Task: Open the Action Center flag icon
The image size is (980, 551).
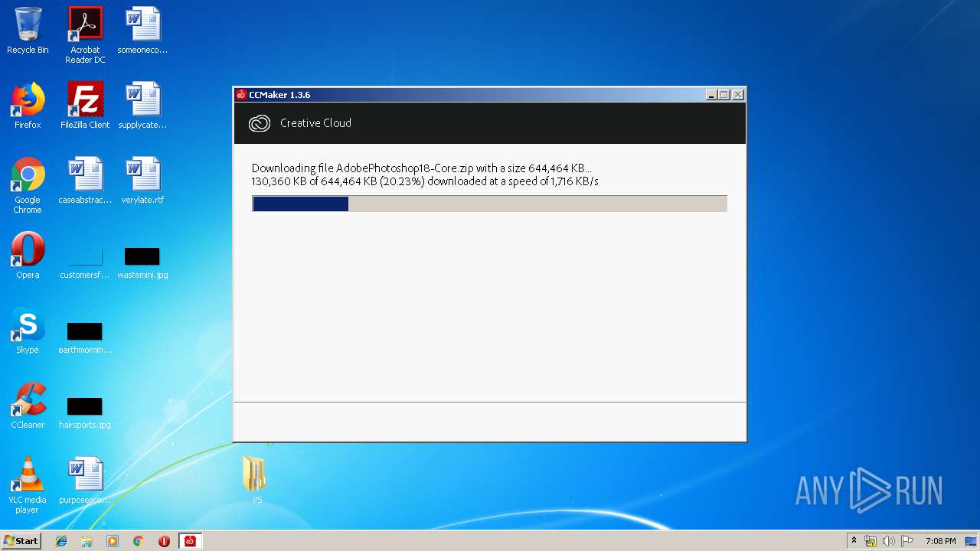Action: (x=906, y=541)
